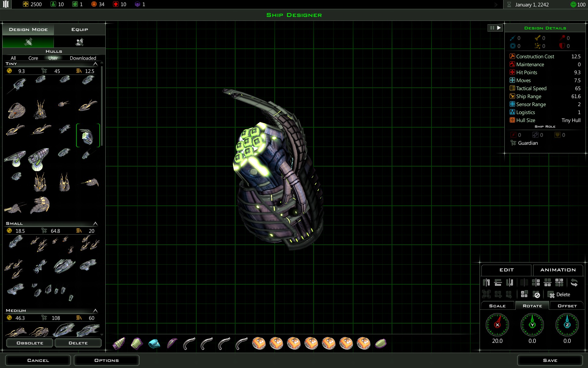
Task: Click the credits icon showing 2500
Action: [x=26, y=4]
